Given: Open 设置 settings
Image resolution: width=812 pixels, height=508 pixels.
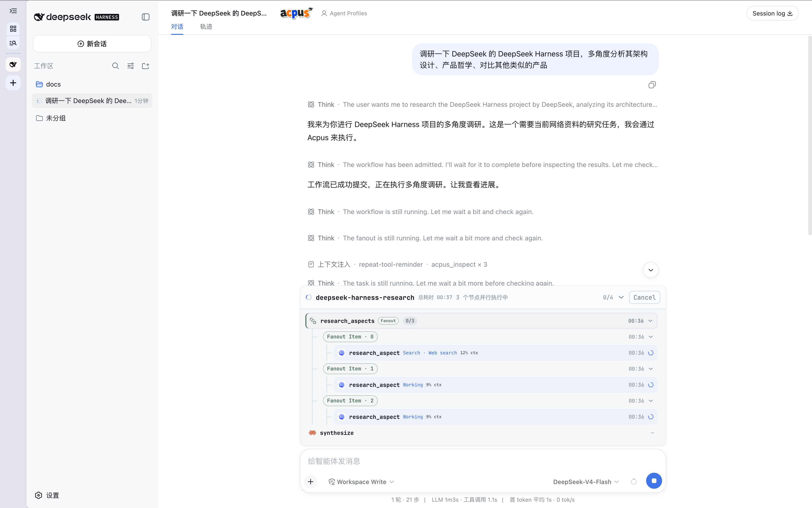Looking at the screenshot, I should [47, 495].
